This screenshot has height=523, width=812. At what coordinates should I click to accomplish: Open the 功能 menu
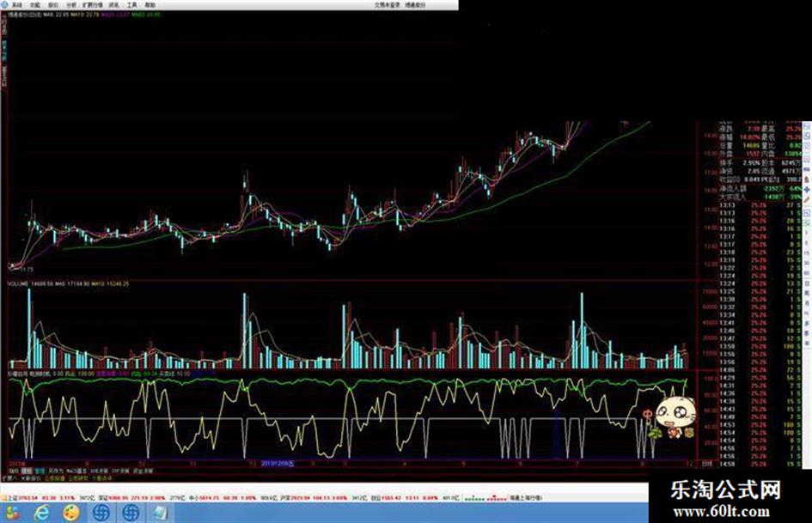click(34, 5)
